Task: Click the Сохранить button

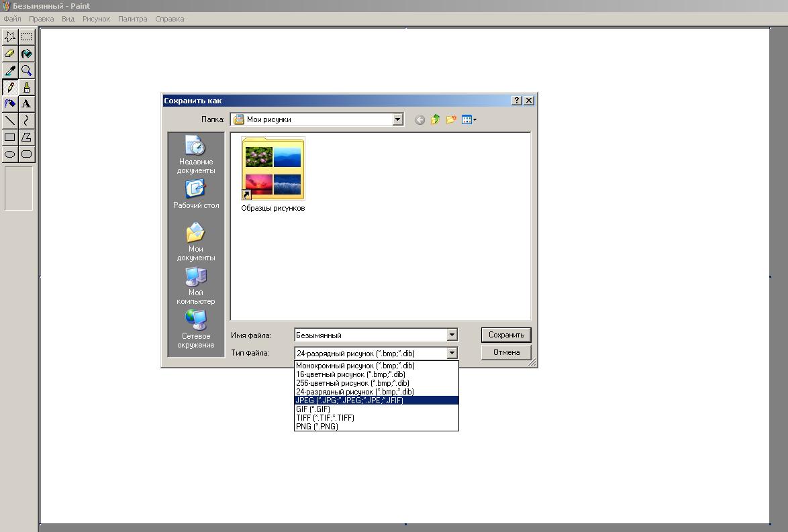Action: coord(506,335)
